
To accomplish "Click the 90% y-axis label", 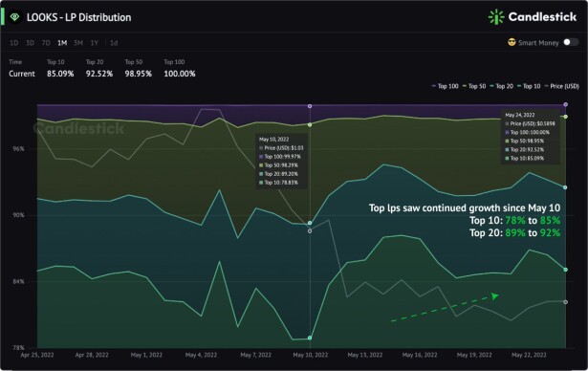I will point(19,215).
